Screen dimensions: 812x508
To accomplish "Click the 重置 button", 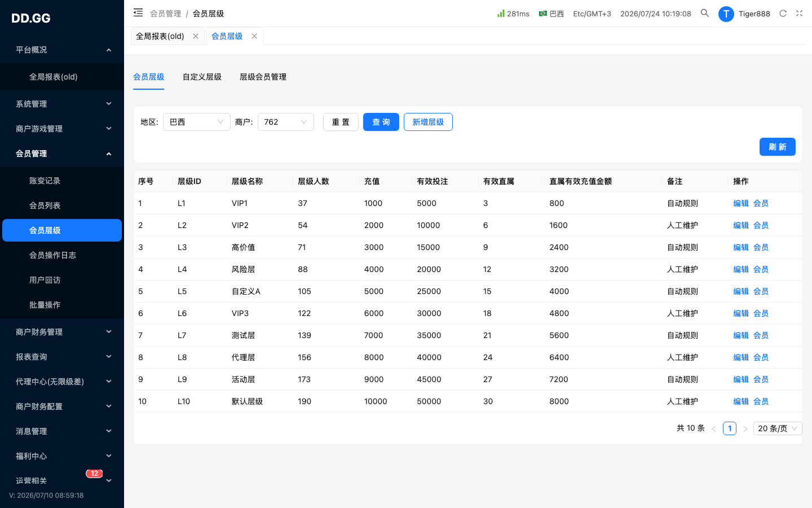I will 341,122.
